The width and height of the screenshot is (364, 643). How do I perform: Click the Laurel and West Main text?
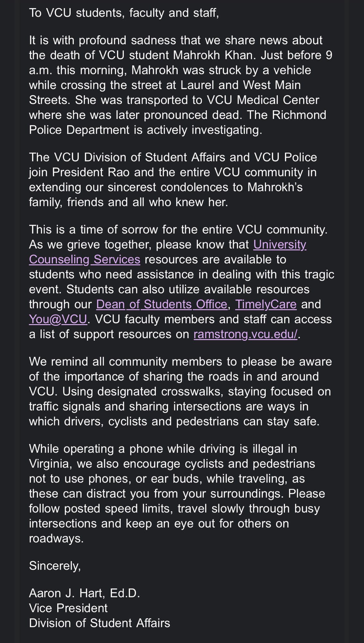(240, 85)
